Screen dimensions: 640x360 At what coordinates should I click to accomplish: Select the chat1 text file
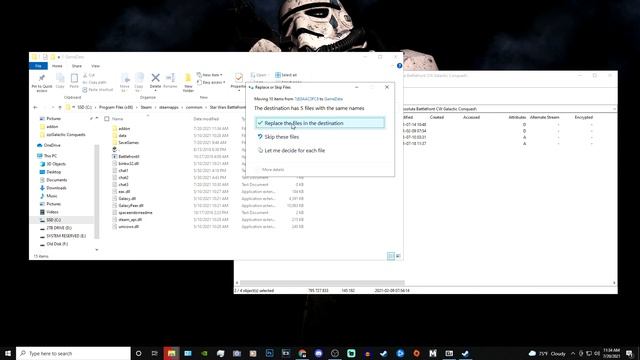coord(123,171)
